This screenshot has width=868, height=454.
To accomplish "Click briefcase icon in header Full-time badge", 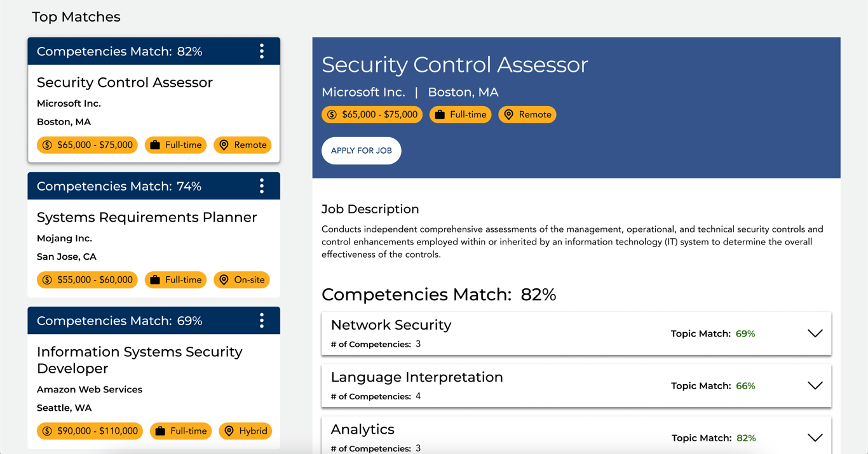I will (440, 115).
